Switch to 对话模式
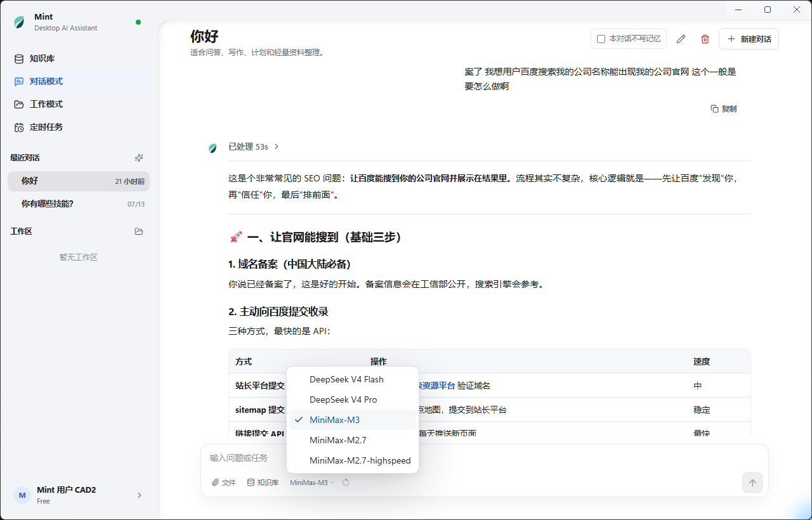Viewport: 812px width, 520px height. click(x=79, y=81)
